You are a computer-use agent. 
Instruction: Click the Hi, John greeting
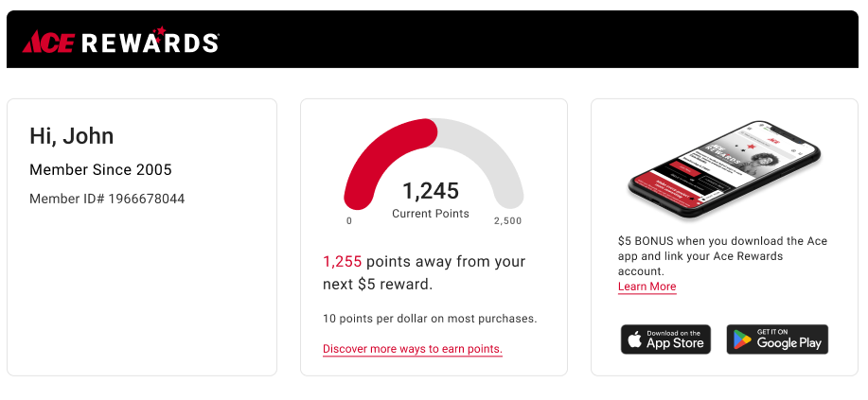(72, 136)
